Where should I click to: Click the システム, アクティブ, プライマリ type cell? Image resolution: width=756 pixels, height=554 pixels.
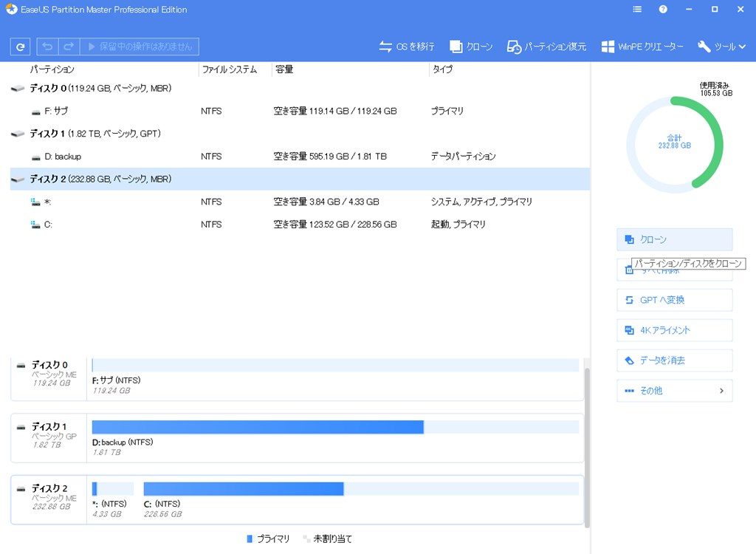tap(481, 202)
